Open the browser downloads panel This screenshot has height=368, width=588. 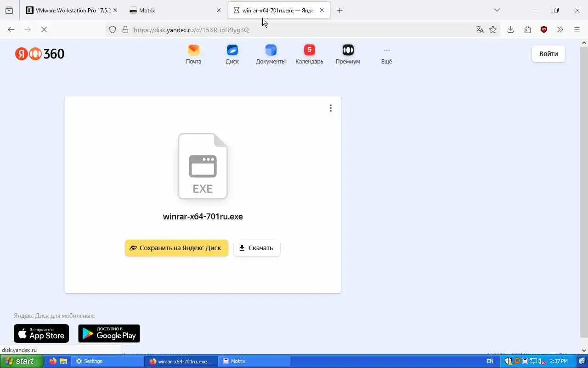pos(510,29)
